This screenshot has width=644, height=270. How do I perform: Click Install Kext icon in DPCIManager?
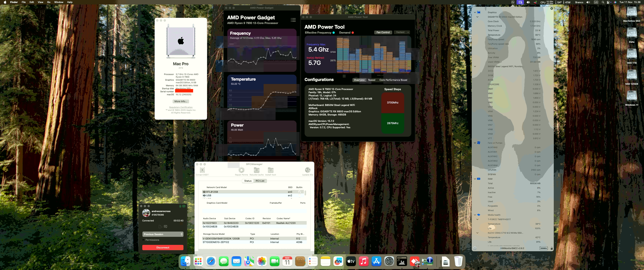(x=271, y=170)
